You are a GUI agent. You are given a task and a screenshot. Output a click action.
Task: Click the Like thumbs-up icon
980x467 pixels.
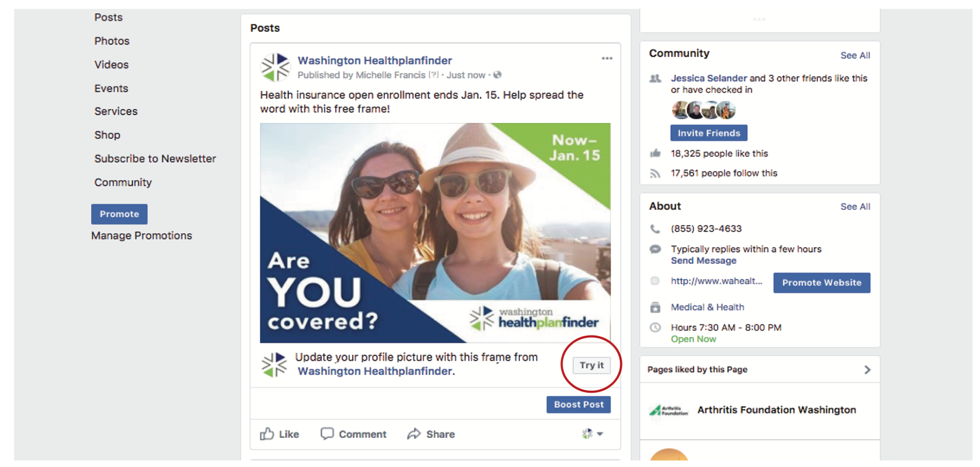[x=267, y=434]
